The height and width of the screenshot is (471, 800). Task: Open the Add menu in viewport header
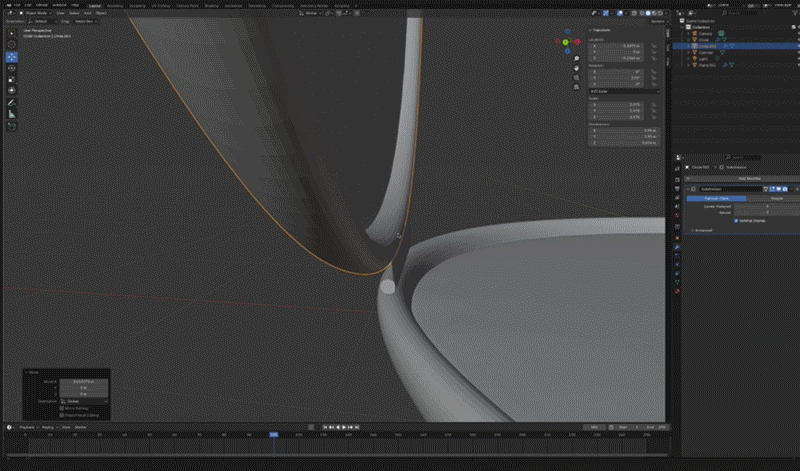pyautogui.click(x=87, y=13)
